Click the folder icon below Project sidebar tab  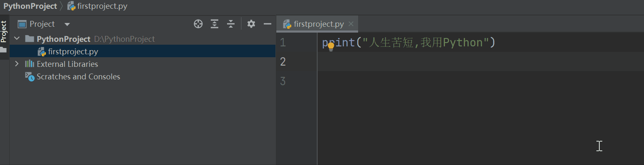4,50
